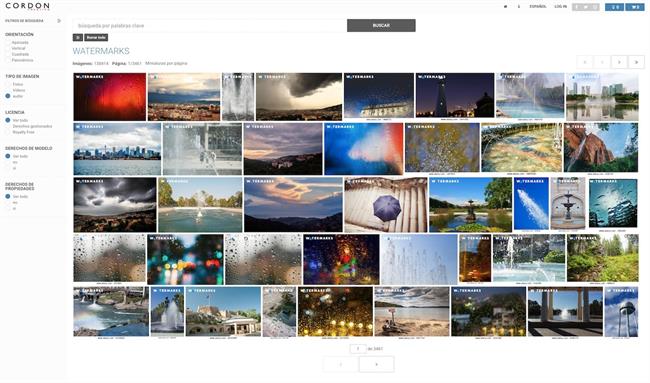This screenshot has width=650, height=383.
Task: Go to first page using top pager
Action: coord(585,62)
